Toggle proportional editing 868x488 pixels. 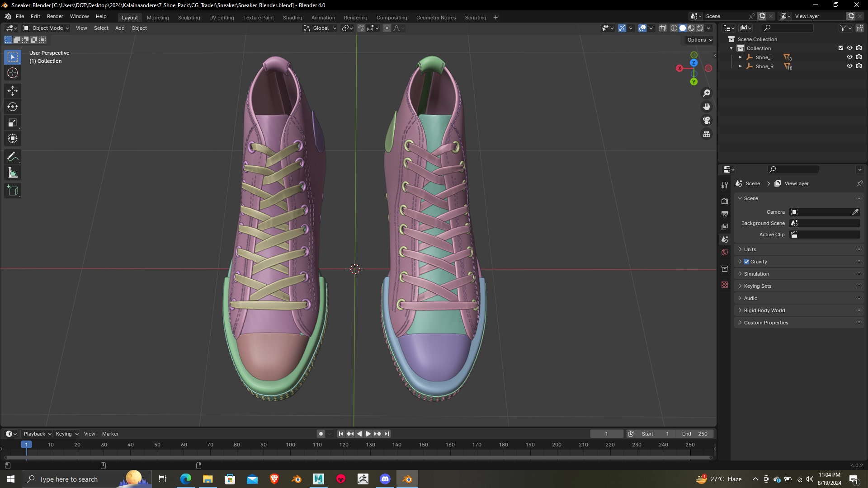click(x=387, y=28)
